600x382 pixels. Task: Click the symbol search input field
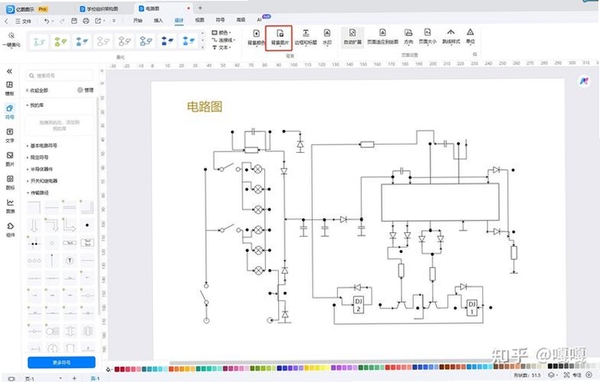pos(60,76)
